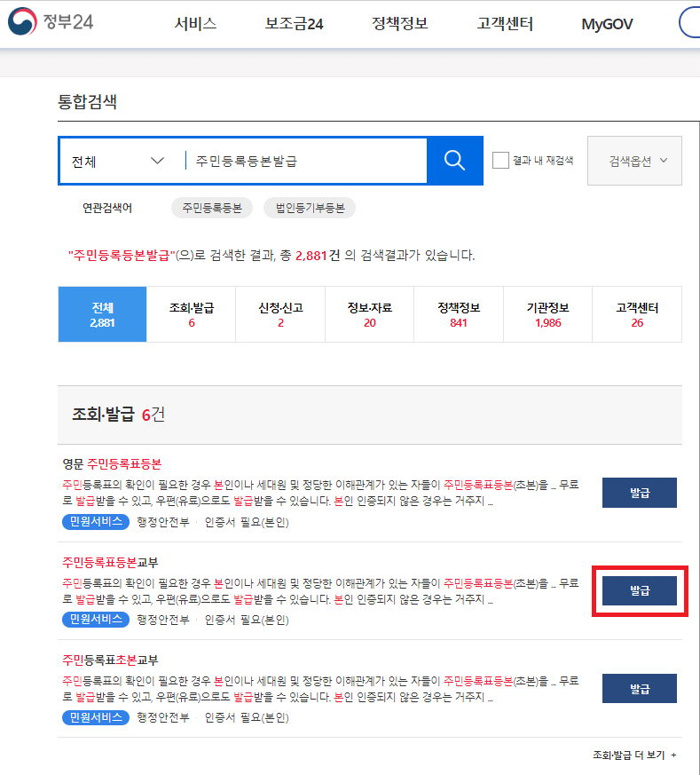This screenshot has width=700, height=775.
Task: Click the 통합검색 page heading
Action: point(88,102)
